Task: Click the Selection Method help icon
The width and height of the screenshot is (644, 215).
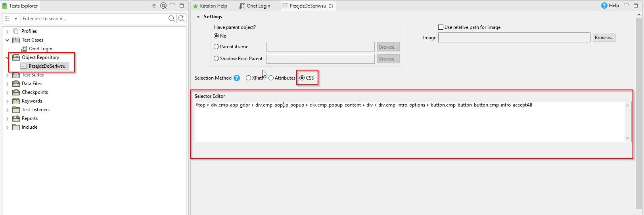Action: (237, 78)
